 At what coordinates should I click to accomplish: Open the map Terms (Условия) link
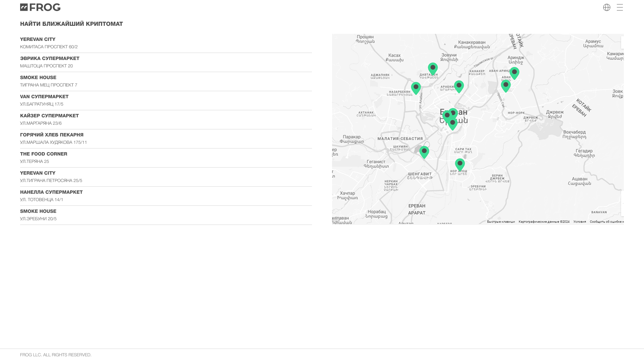pyautogui.click(x=579, y=222)
